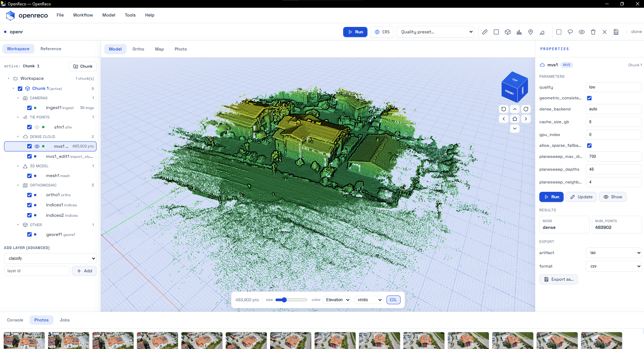Select the cube volume tool
Screen dimensions: 644x349
508,32
